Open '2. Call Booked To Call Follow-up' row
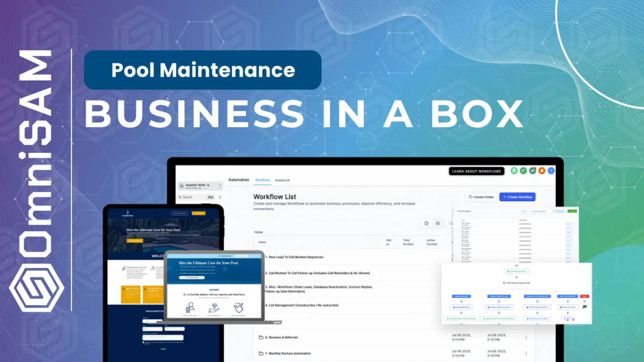This screenshot has height=362, width=644. click(317, 273)
